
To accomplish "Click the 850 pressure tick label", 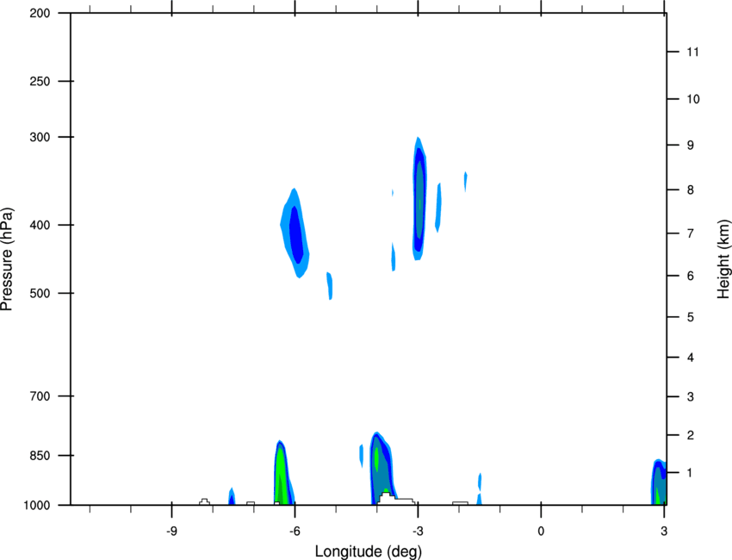I will pyautogui.click(x=40, y=456).
